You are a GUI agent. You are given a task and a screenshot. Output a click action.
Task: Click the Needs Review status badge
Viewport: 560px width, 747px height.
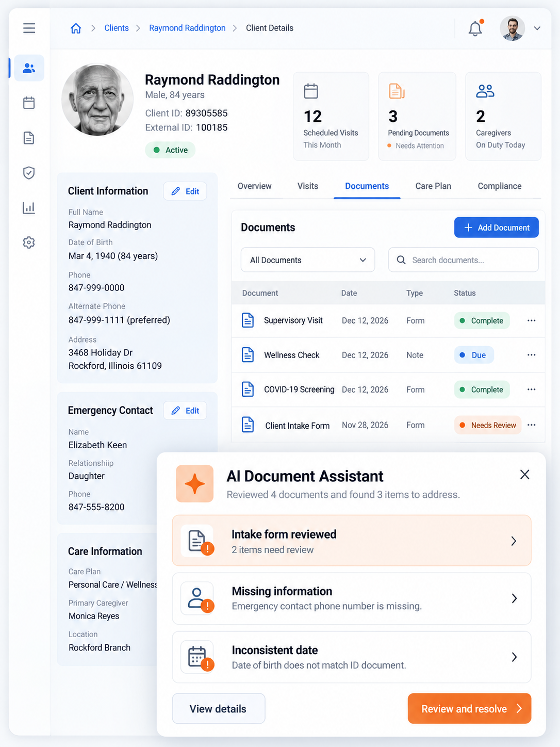point(488,425)
